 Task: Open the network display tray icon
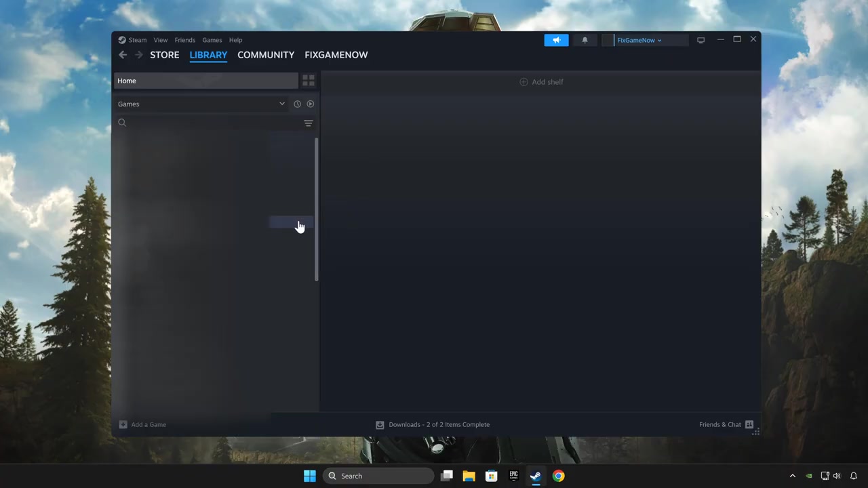click(x=825, y=476)
